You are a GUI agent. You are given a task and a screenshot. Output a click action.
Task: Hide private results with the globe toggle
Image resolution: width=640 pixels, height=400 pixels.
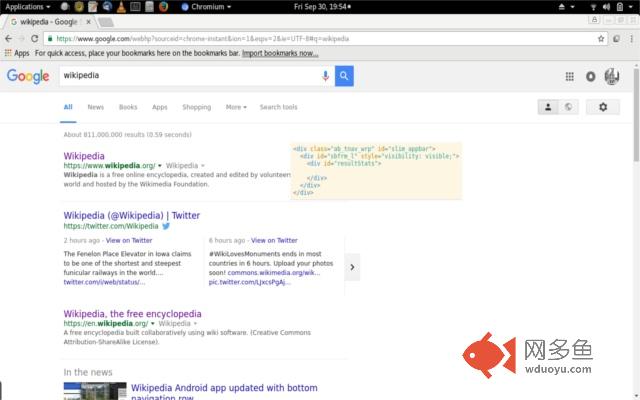(568, 107)
